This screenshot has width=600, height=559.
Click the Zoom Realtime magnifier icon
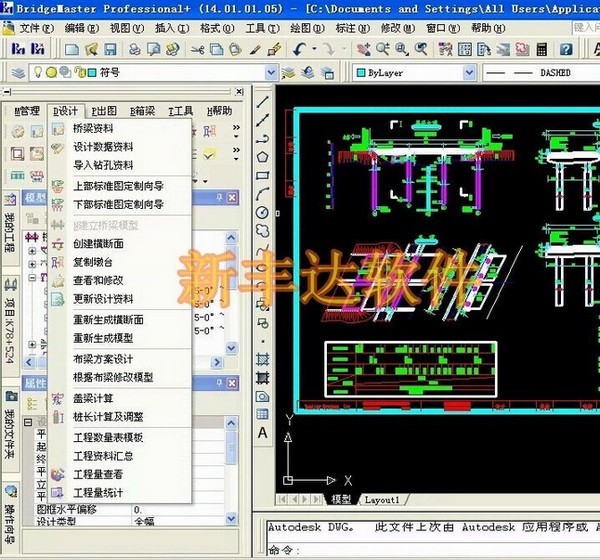[382, 49]
